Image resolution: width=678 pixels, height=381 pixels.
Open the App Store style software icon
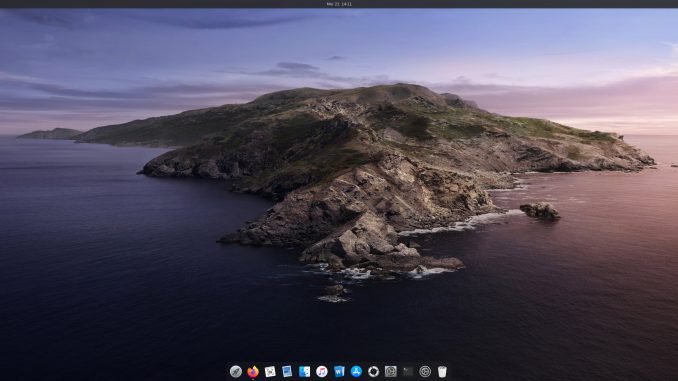point(356,371)
